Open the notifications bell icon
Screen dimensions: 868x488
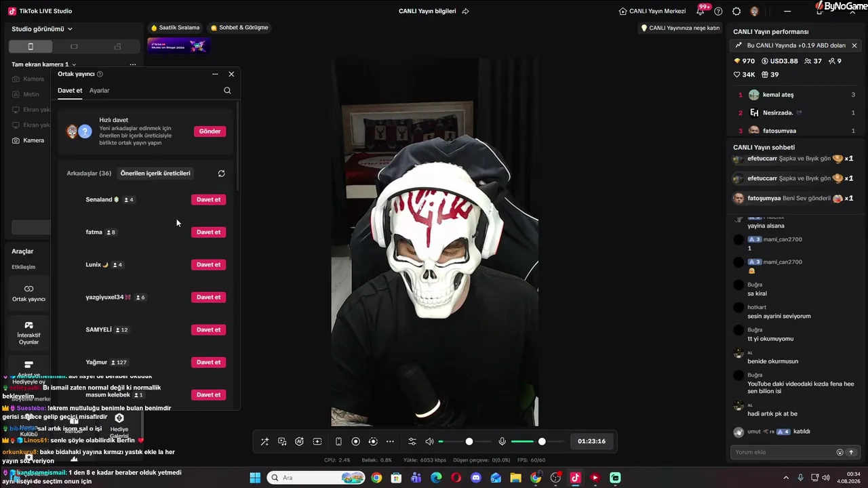pyautogui.click(x=701, y=11)
